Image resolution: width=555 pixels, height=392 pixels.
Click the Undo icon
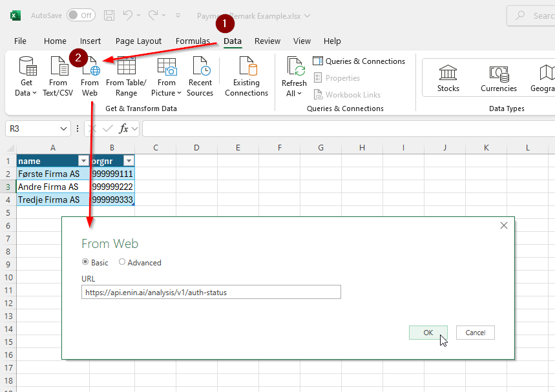pos(127,15)
